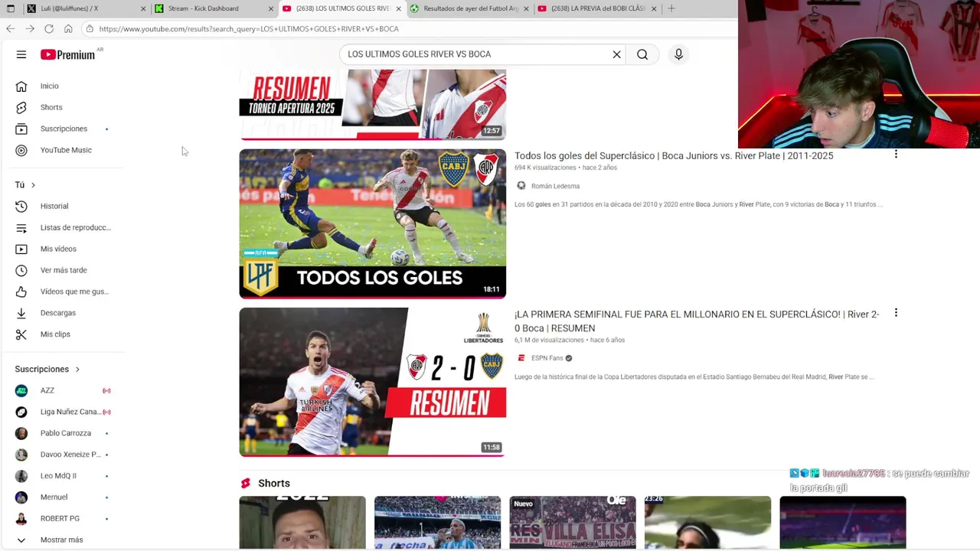This screenshot has height=551, width=980.
Task: Open the ESPN Fans channel link
Action: (x=547, y=358)
